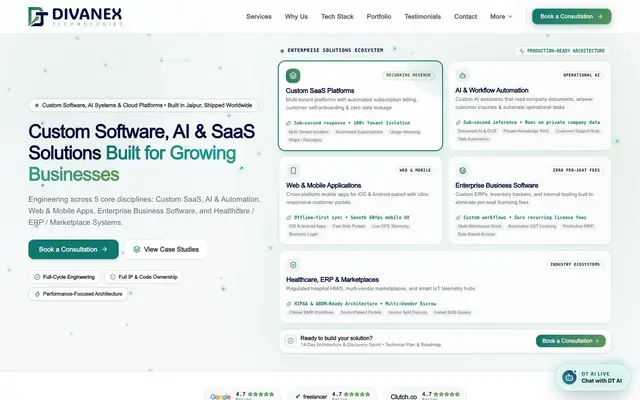Image resolution: width=640 pixels, height=400 pixels.
Task: Click the Ready to build check icon
Action: tap(291, 341)
